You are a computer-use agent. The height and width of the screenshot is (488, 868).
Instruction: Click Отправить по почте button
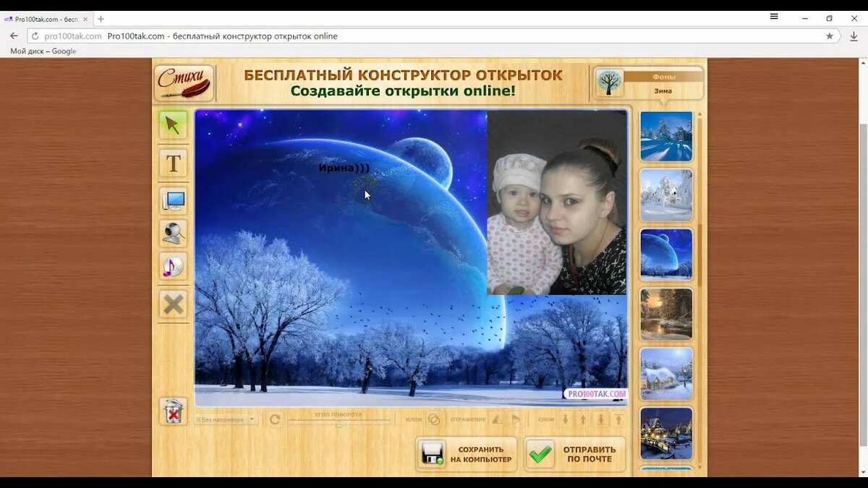[x=575, y=454]
